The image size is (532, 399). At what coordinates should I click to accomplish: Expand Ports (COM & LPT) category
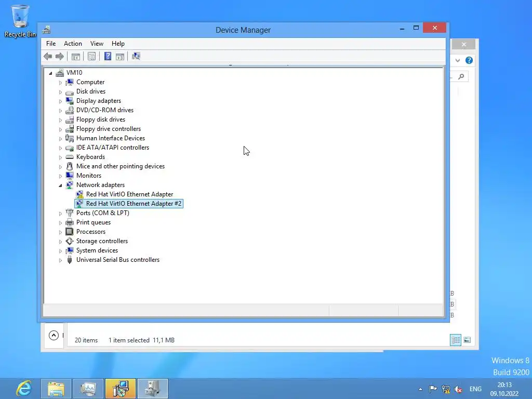[x=60, y=214]
